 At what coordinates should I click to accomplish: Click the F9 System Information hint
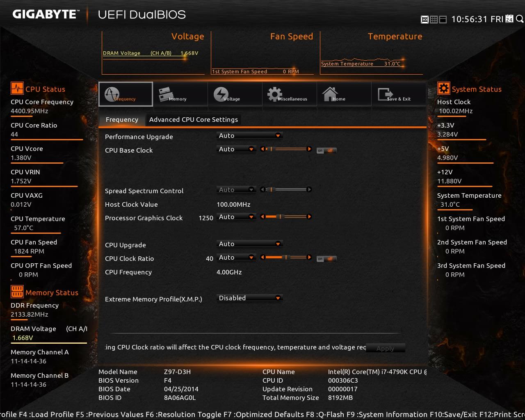coord(387,414)
